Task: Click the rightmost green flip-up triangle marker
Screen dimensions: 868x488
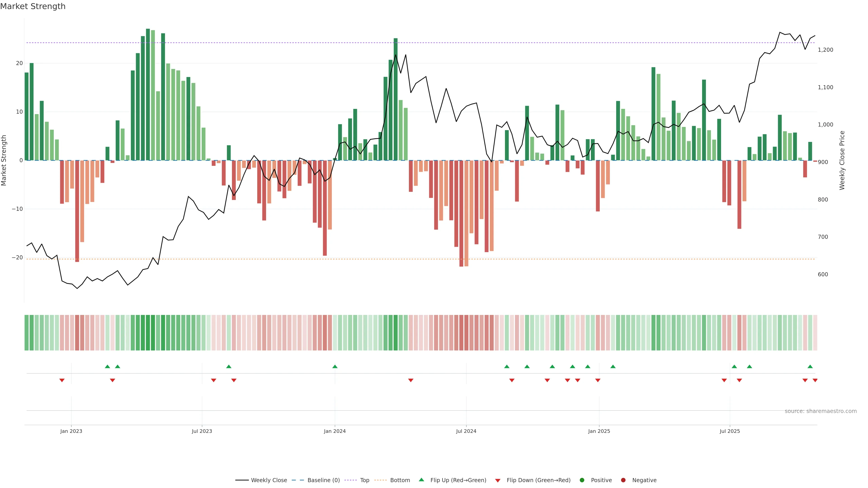Action: (x=810, y=366)
